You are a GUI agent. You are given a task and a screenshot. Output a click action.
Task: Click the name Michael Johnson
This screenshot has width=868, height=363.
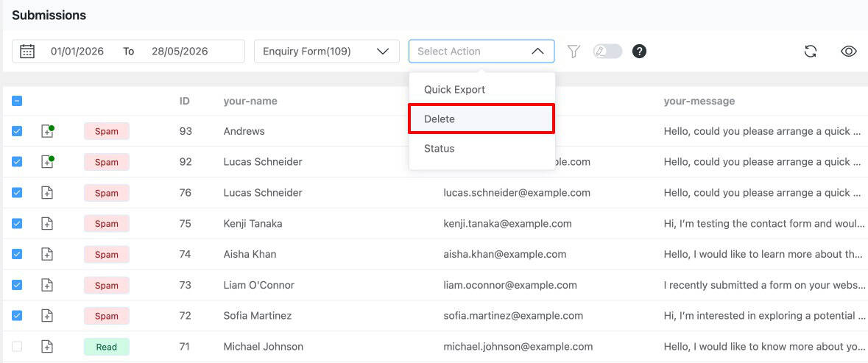click(x=264, y=347)
